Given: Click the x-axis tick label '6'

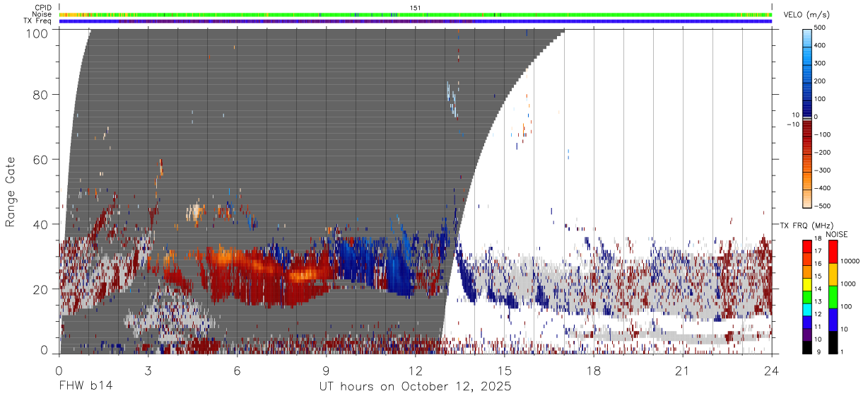Looking at the screenshot, I should click(x=237, y=370).
